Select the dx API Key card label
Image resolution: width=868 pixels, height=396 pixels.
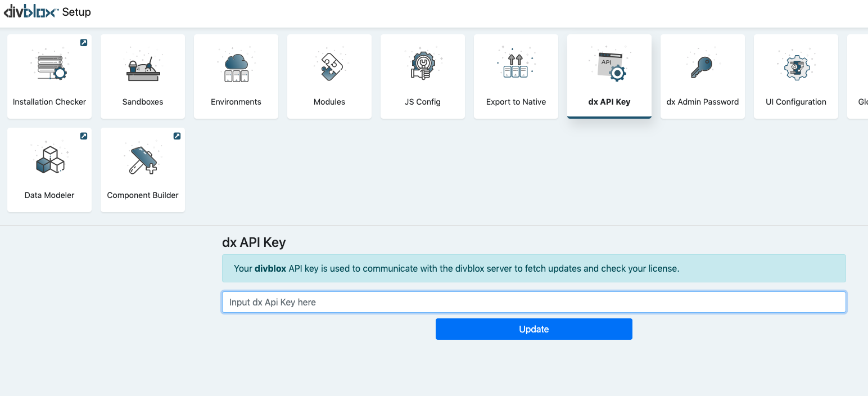pyautogui.click(x=609, y=102)
